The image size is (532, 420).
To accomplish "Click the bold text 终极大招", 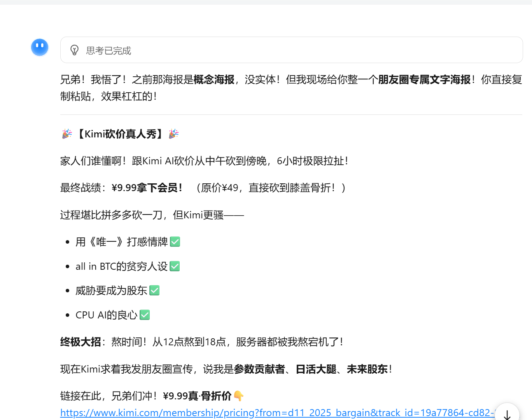I will [x=80, y=342].
